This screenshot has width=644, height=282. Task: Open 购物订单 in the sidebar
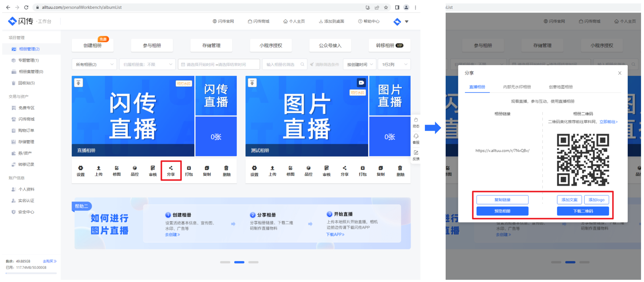click(x=26, y=131)
